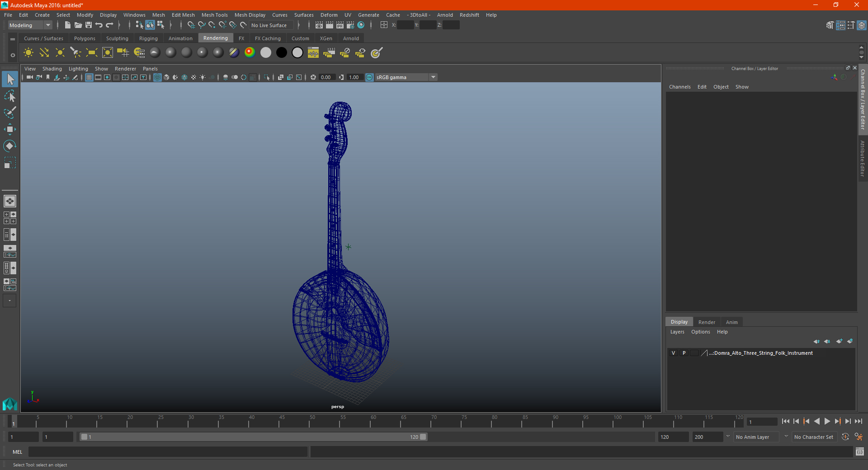
Task: Open the Hypershade round blue icon
Action: pos(361,25)
